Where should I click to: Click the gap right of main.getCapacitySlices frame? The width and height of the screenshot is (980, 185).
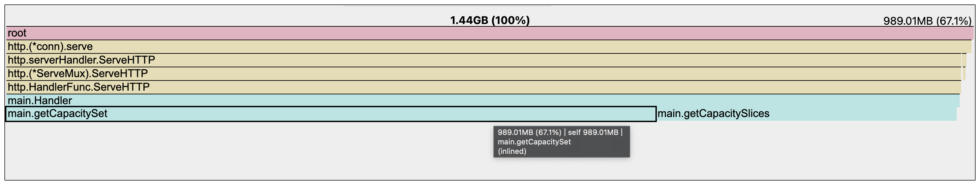click(965, 114)
